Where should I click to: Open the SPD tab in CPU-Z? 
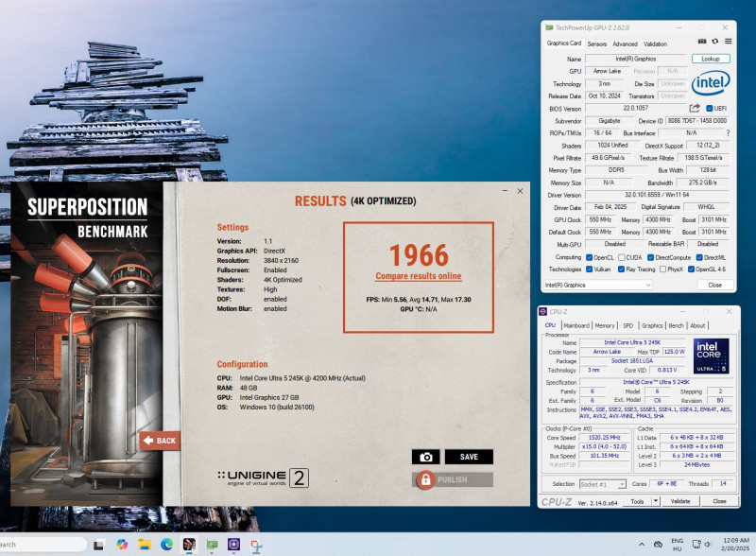[627, 325]
